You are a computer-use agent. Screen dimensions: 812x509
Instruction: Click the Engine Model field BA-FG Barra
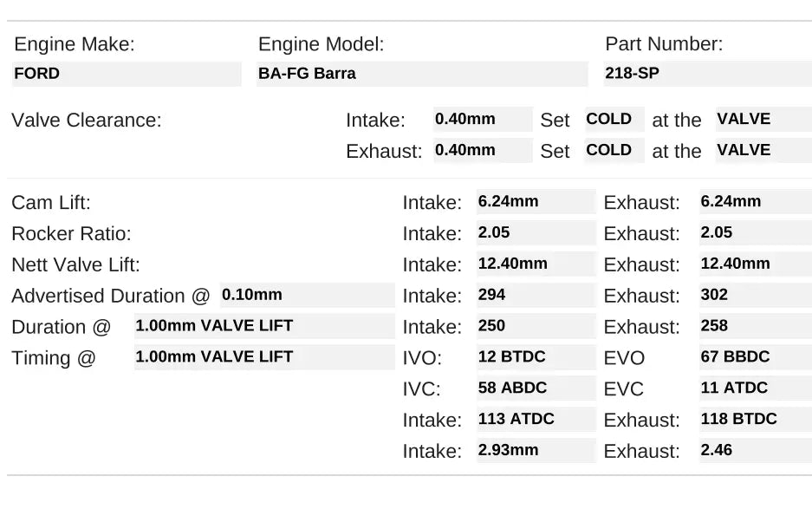pos(423,74)
